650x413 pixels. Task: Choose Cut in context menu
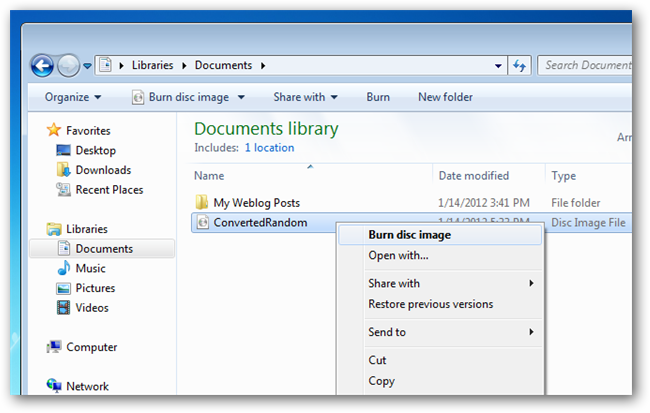pyautogui.click(x=440, y=360)
